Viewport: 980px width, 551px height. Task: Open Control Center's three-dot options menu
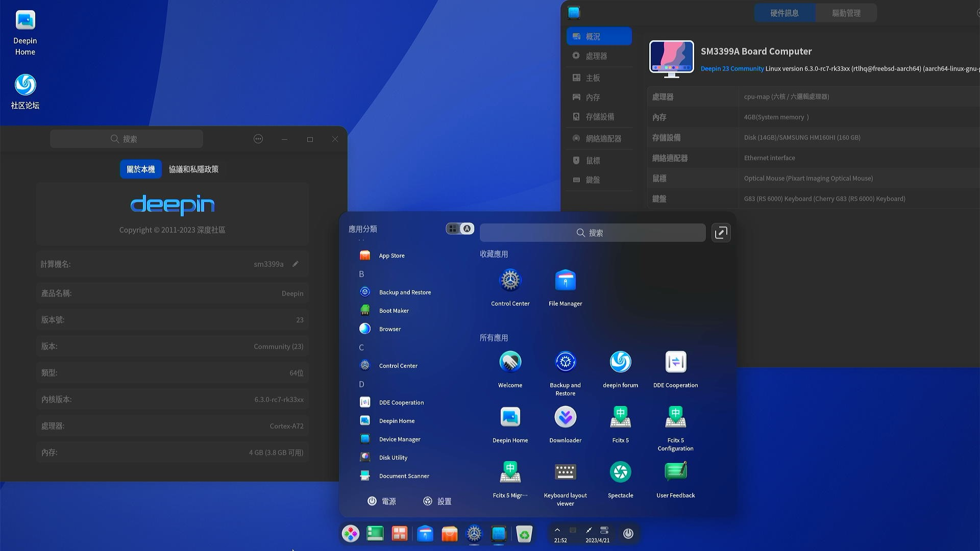(258, 139)
